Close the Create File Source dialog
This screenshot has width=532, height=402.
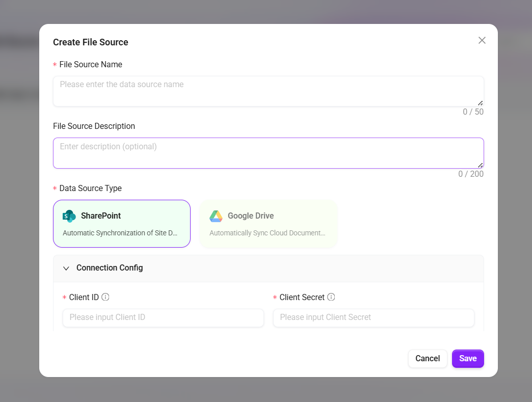[x=482, y=40]
